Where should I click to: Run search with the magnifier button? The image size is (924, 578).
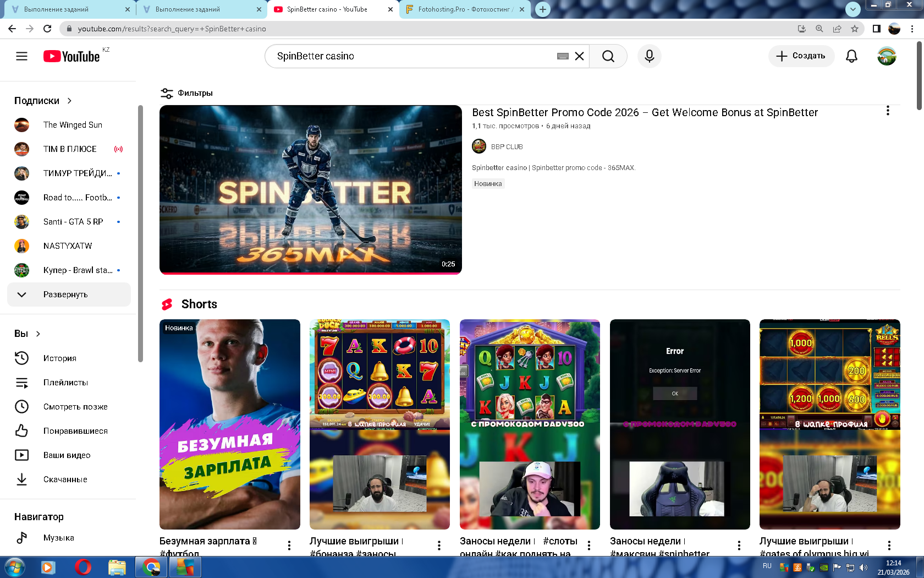[x=608, y=56]
